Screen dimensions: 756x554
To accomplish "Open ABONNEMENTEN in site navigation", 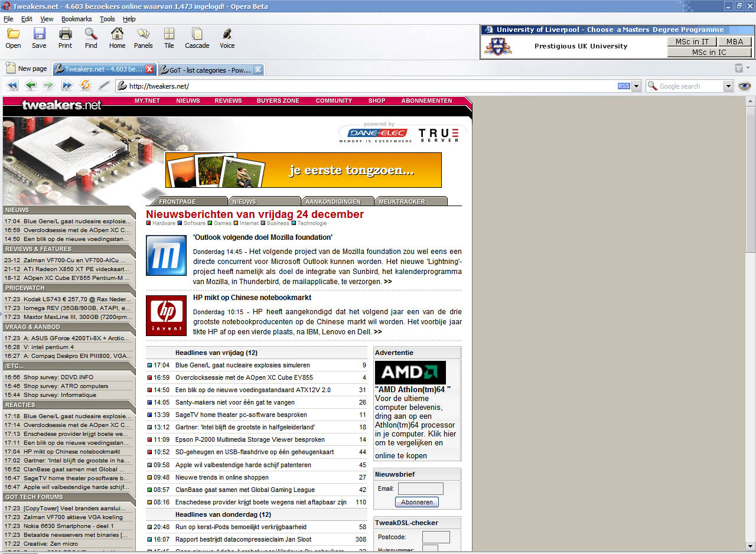I will pos(426,101).
